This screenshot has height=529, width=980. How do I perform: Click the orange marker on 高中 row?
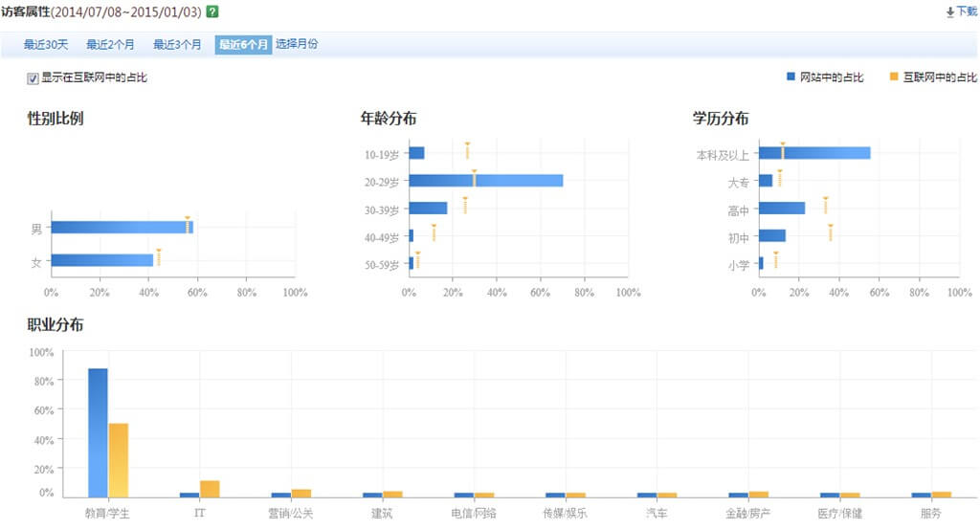click(x=826, y=206)
